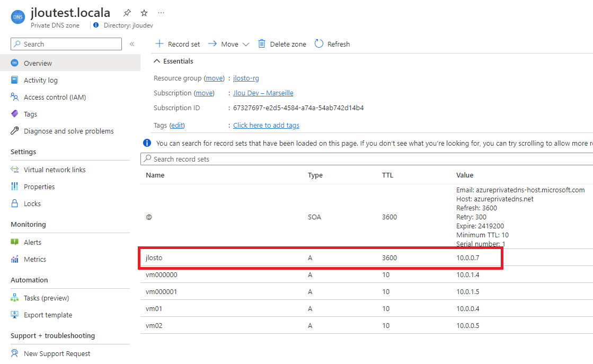
Task: Click the 10.0.0.5 value cell
Action: [x=468, y=326]
